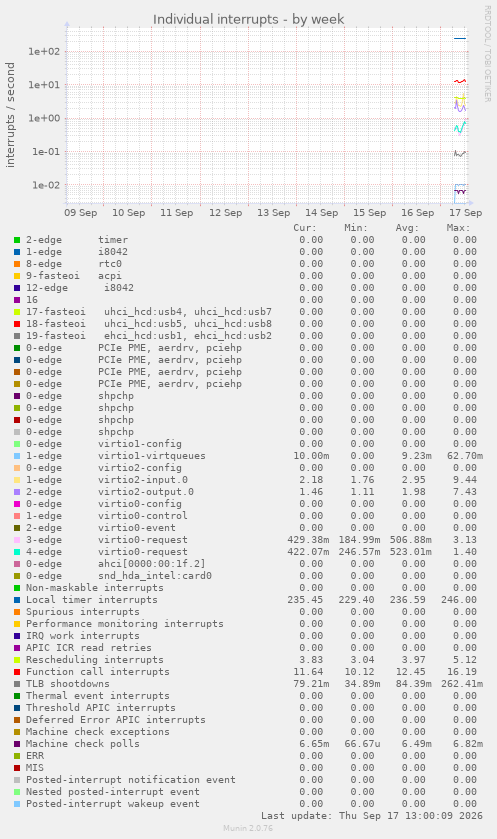The height and width of the screenshot is (839, 497).
Task: Click the RRDTOOL / TOBI OETIKER watermark
Action: (487, 54)
